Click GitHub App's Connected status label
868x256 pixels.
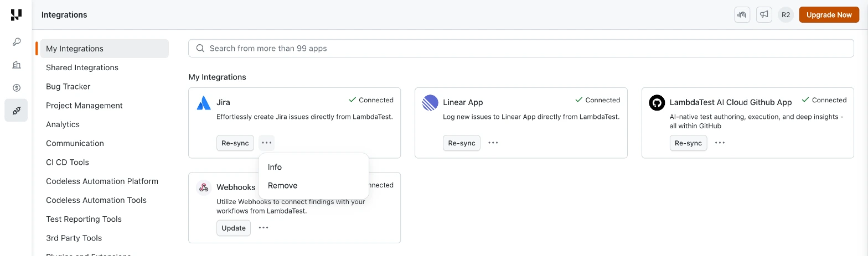click(824, 100)
